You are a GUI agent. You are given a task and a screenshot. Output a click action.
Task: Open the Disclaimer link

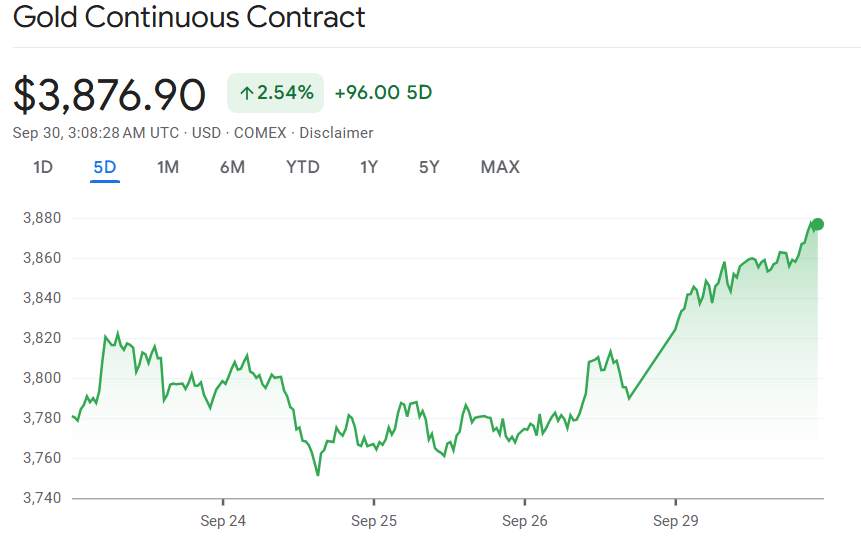pos(336,133)
